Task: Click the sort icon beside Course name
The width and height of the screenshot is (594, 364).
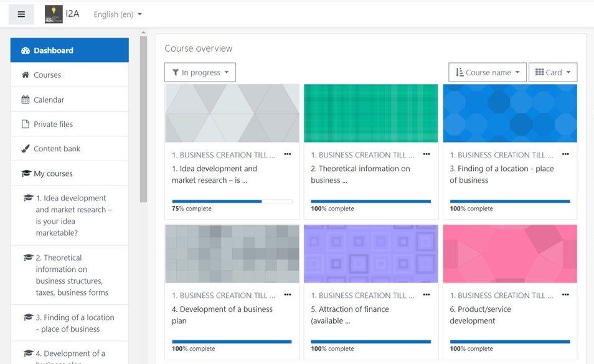Action: pos(459,72)
